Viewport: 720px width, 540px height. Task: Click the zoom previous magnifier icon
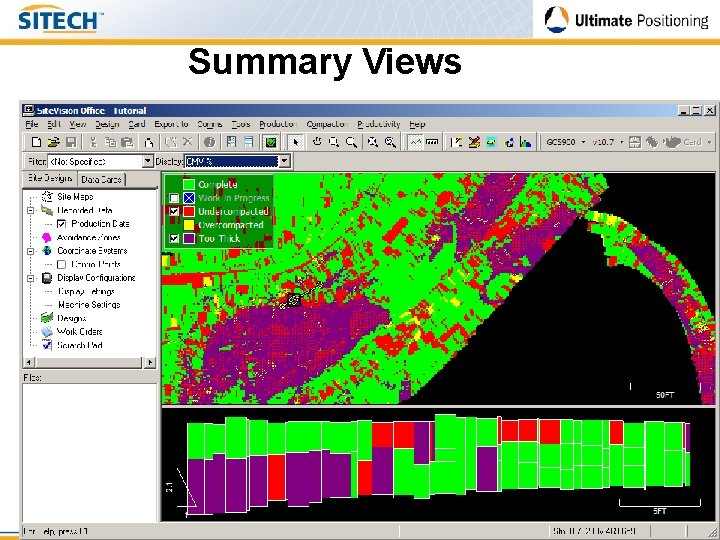point(390,142)
